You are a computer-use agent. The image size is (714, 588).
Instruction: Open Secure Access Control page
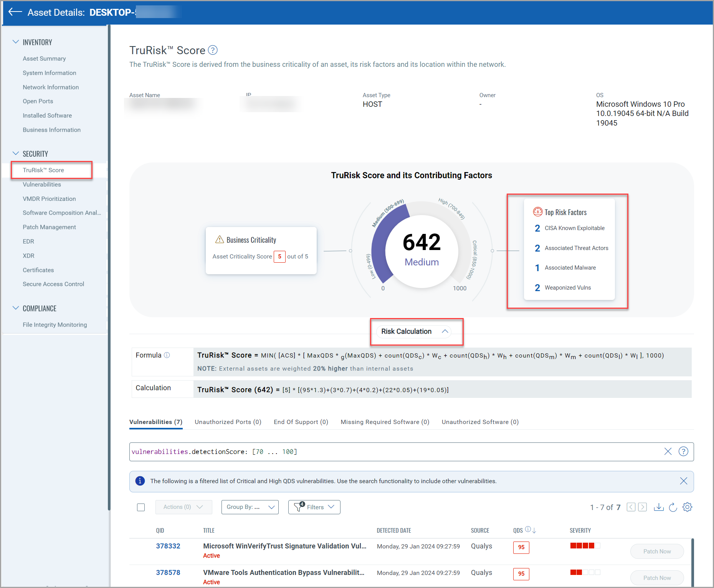tap(53, 284)
